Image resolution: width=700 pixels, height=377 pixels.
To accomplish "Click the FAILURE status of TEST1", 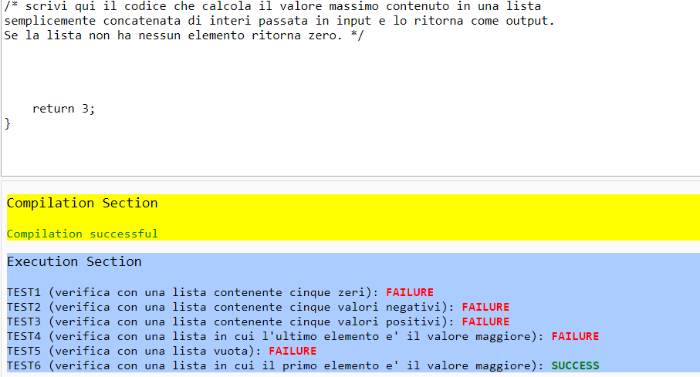I will 410,292.
